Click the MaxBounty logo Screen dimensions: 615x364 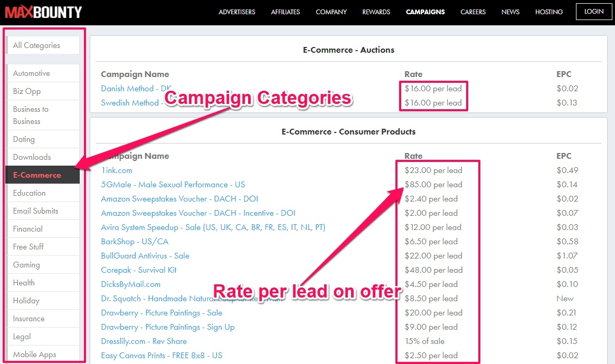tap(43, 12)
